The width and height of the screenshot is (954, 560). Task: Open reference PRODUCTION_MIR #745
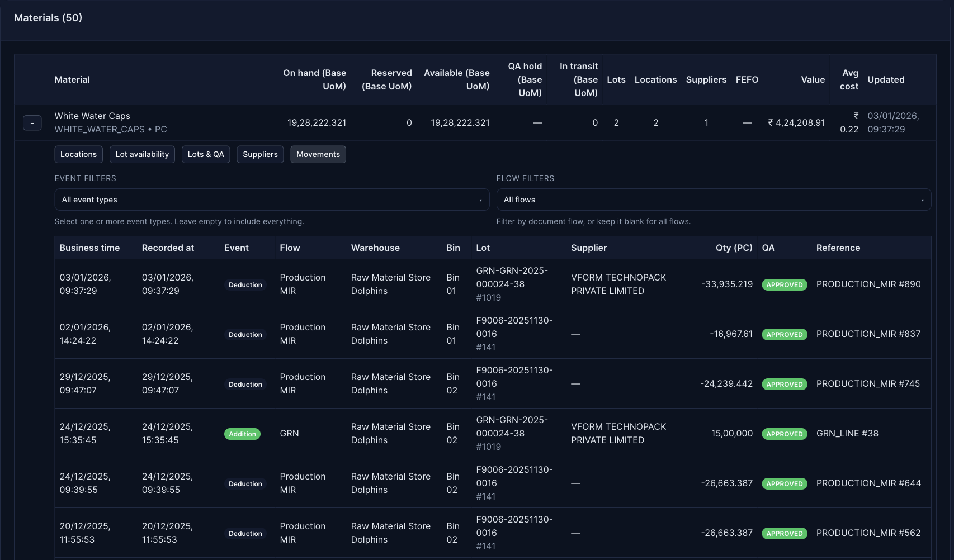pyautogui.click(x=867, y=384)
